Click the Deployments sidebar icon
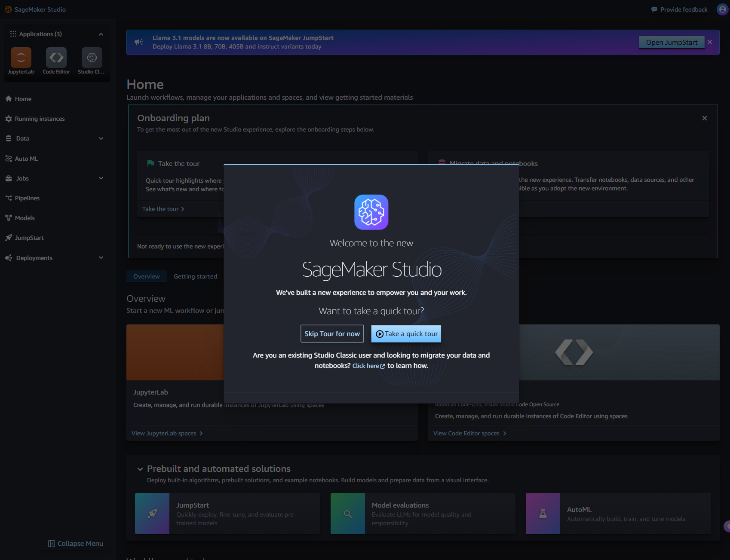730x560 pixels. pyautogui.click(x=9, y=258)
